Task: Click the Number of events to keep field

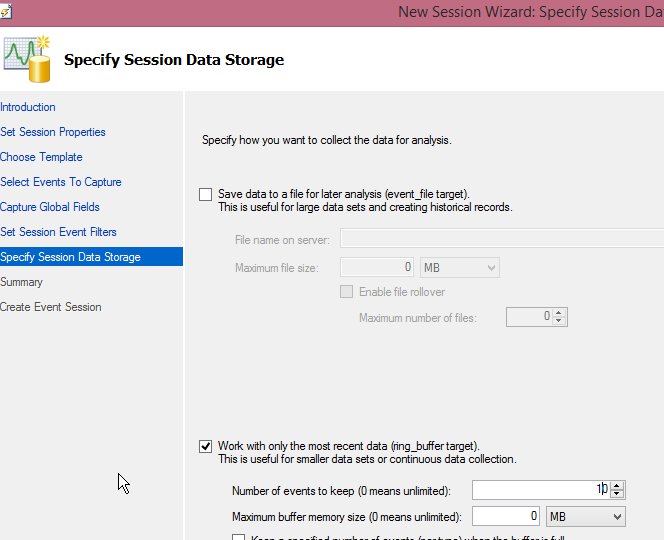Action: click(x=540, y=490)
